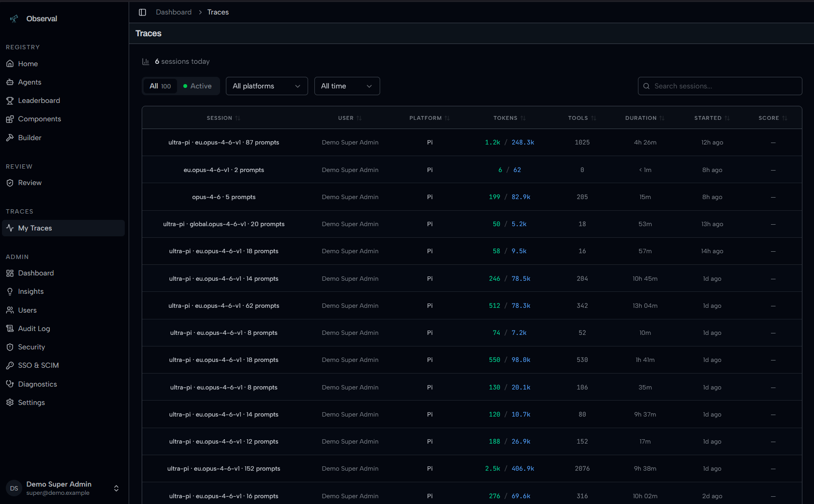This screenshot has width=814, height=504.
Task: Click the Audit Log icon
Action: tap(10, 329)
